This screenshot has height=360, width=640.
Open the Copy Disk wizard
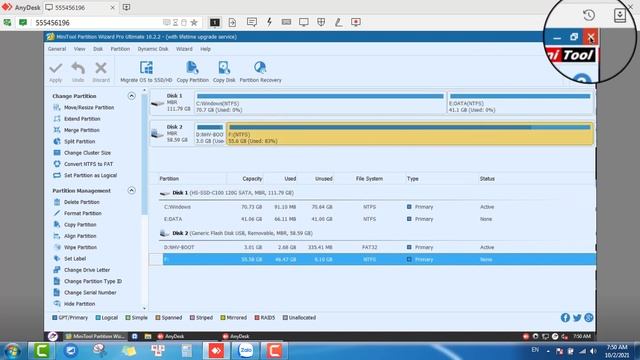224,72
